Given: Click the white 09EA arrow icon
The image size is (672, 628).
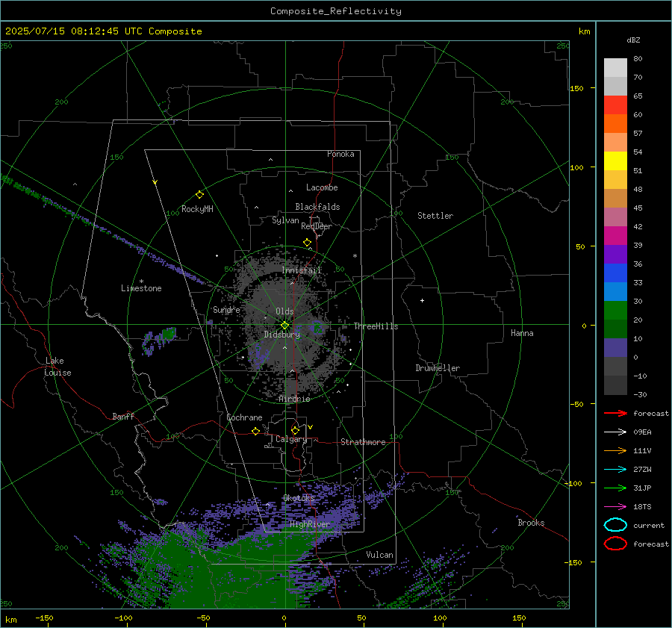Looking at the screenshot, I should (x=615, y=432).
